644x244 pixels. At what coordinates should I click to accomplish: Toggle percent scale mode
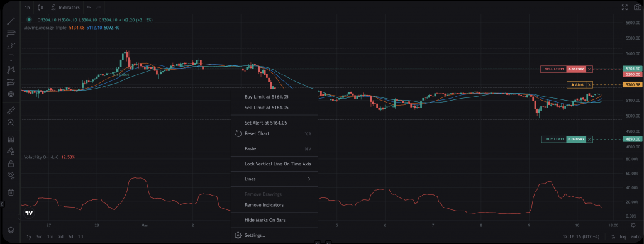613,236
